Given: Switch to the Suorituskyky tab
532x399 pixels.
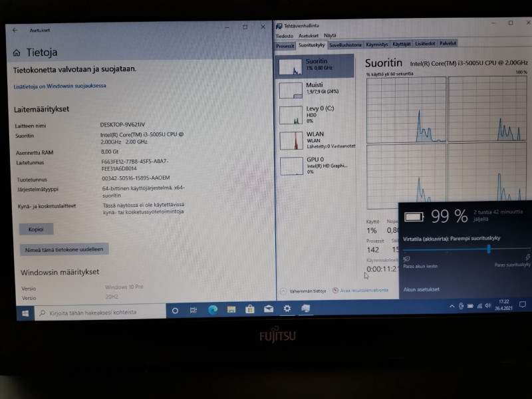Looking at the screenshot, I should point(311,45).
